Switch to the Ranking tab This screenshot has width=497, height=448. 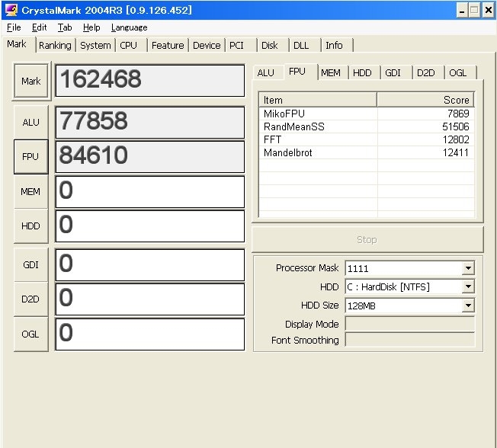[55, 46]
